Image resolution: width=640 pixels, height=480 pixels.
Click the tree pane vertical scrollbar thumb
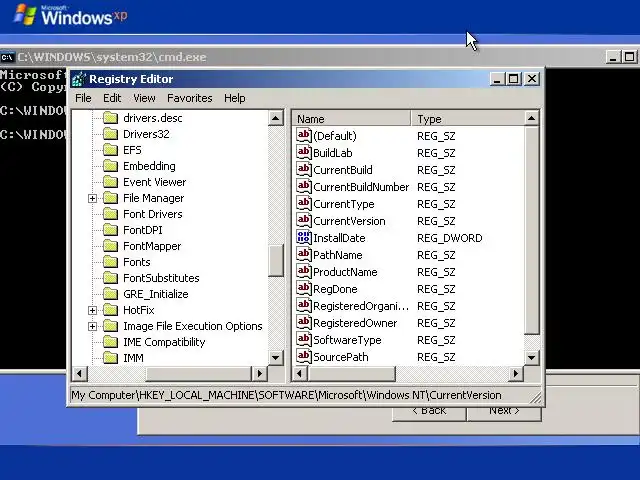tap(276, 260)
